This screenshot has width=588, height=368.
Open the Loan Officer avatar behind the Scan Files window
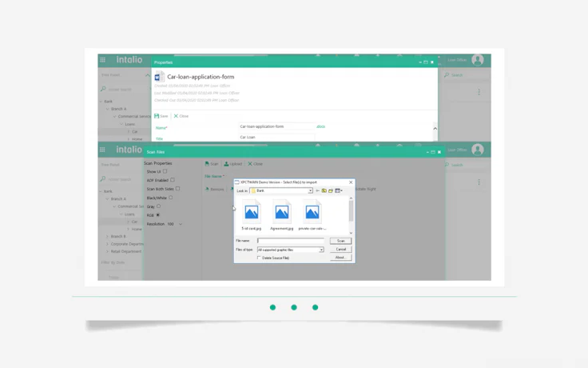[x=478, y=150]
